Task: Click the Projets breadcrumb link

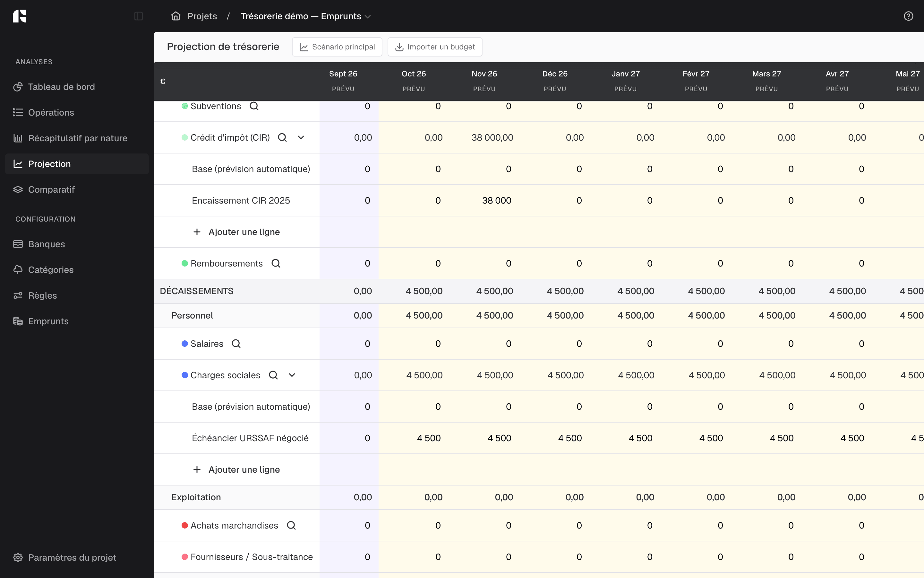Action: click(x=202, y=16)
